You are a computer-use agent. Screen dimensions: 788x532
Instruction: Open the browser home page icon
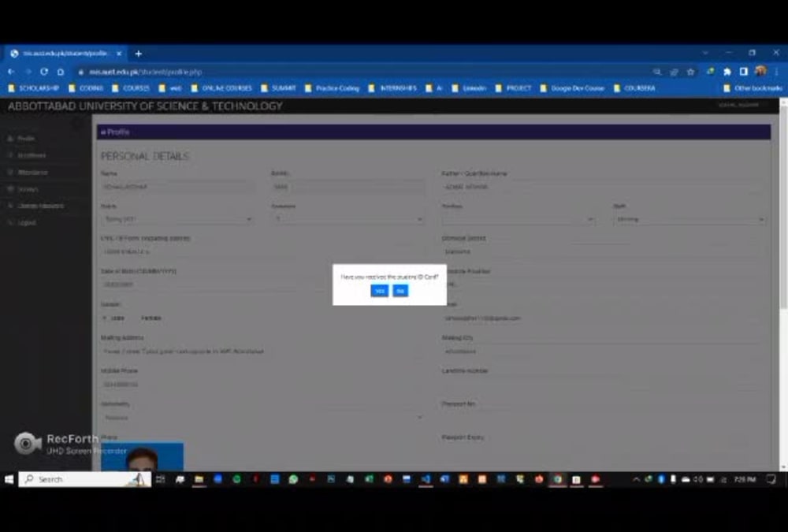pos(61,72)
